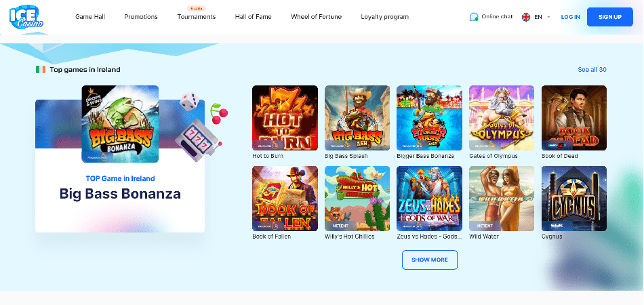Expand the EN language dropdown arrow
The height and width of the screenshot is (305, 644).
tap(549, 17)
